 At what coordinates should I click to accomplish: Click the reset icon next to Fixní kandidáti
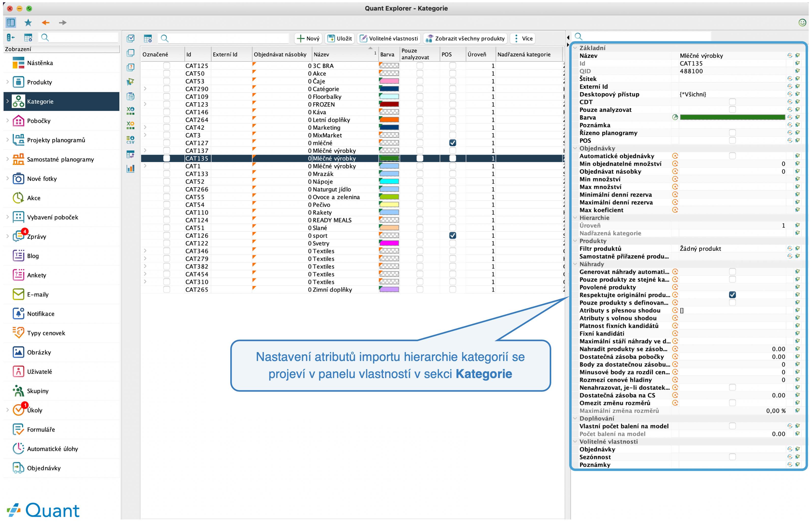(675, 333)
